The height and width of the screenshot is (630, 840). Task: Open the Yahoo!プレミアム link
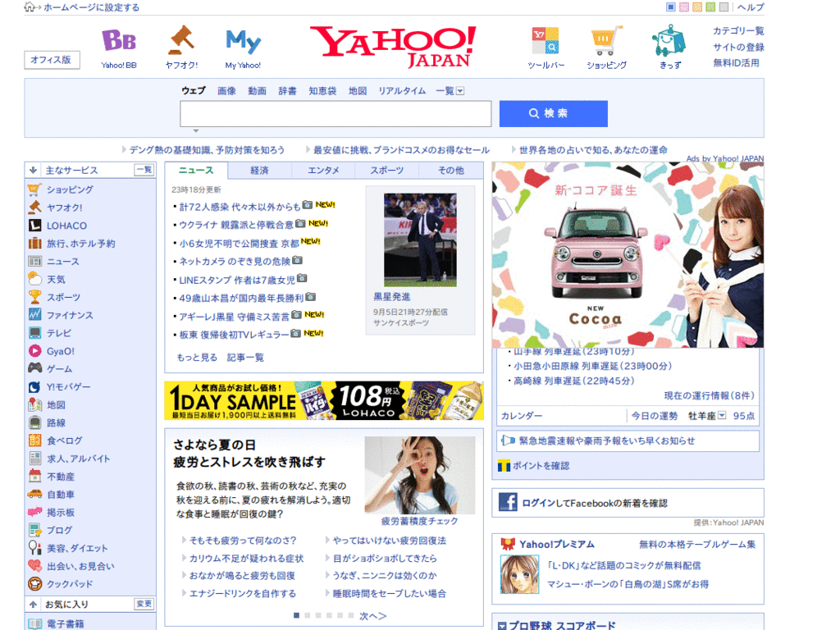[557, 545]
